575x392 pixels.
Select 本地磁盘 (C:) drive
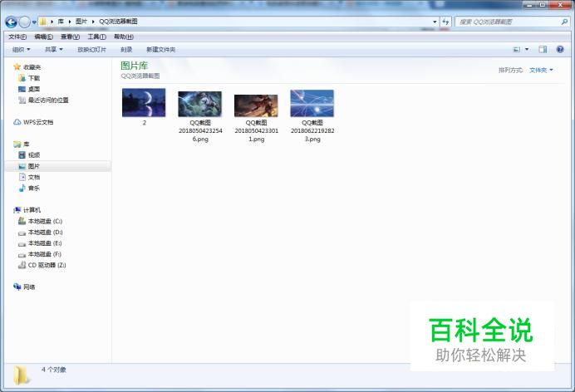point(45,221)
